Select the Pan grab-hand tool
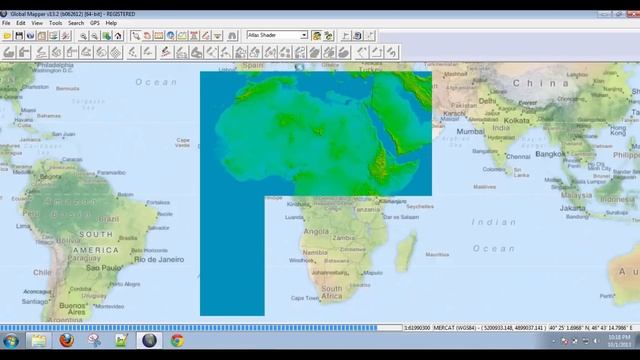This screenshot has width=640, height=360. click(147, 36)
